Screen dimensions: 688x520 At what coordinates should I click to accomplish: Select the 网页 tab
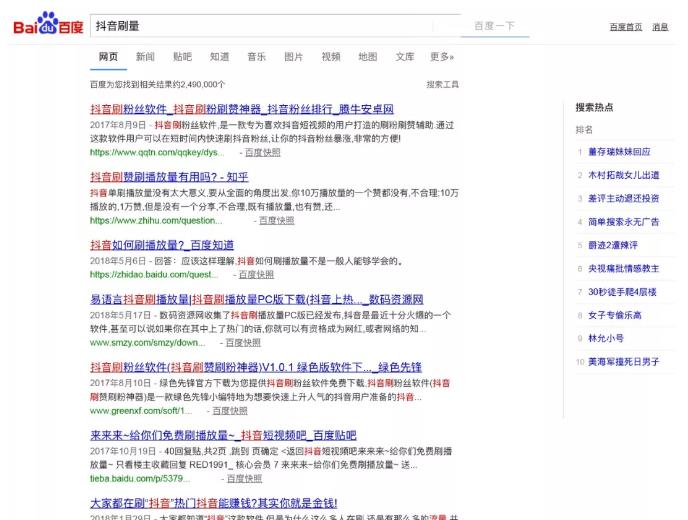pos(108,57)
